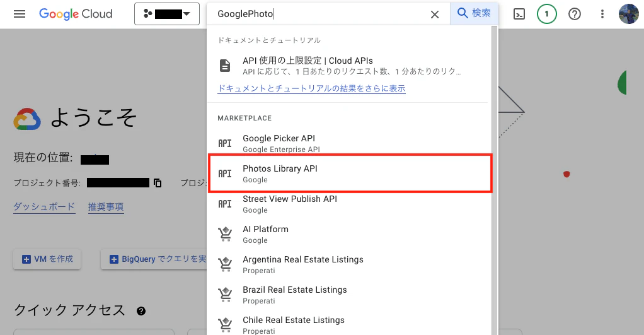Click cart icon beside Argentina Real Estate Listings
The height and width of the screenshot is (335, 644).
click(225, 265)
